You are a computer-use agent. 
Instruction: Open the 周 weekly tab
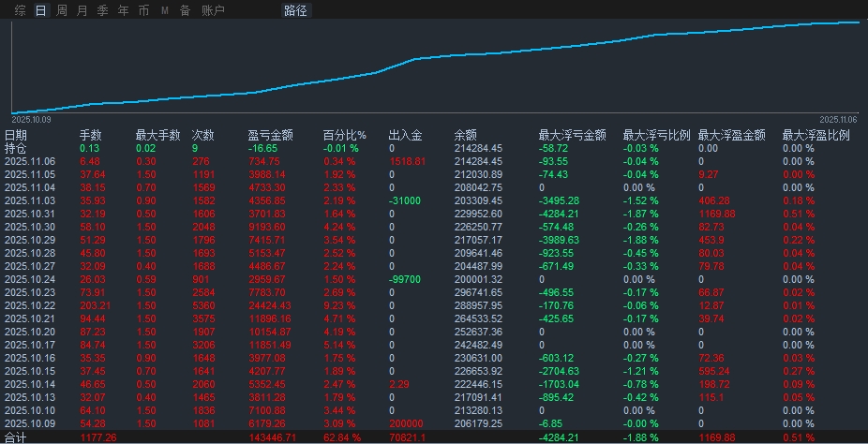(x=62, y=10)
